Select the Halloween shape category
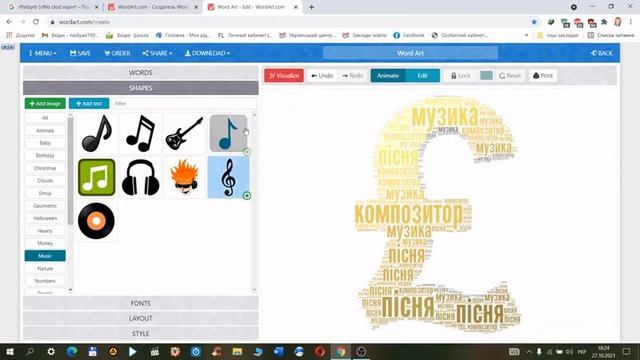Viewport: 640px width, 360px height. pyautogui.click(x=45, y=218)
